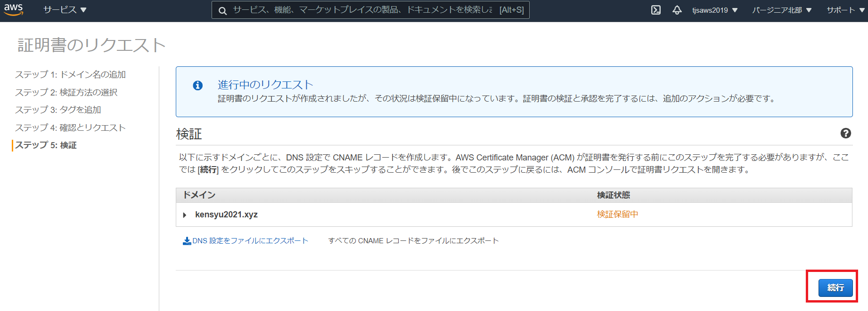868x311 pixels.
Task: Click the 検証状態 column header
Action: [x=614, y=195]
